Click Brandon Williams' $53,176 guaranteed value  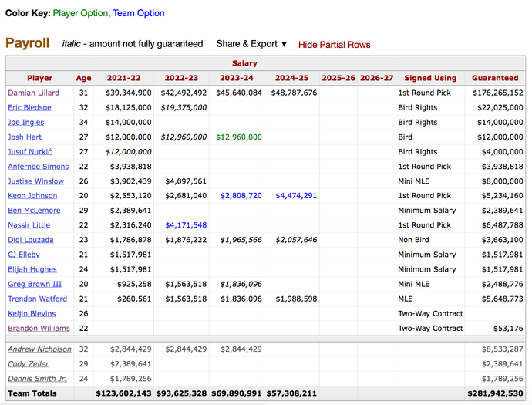point(508,329)
